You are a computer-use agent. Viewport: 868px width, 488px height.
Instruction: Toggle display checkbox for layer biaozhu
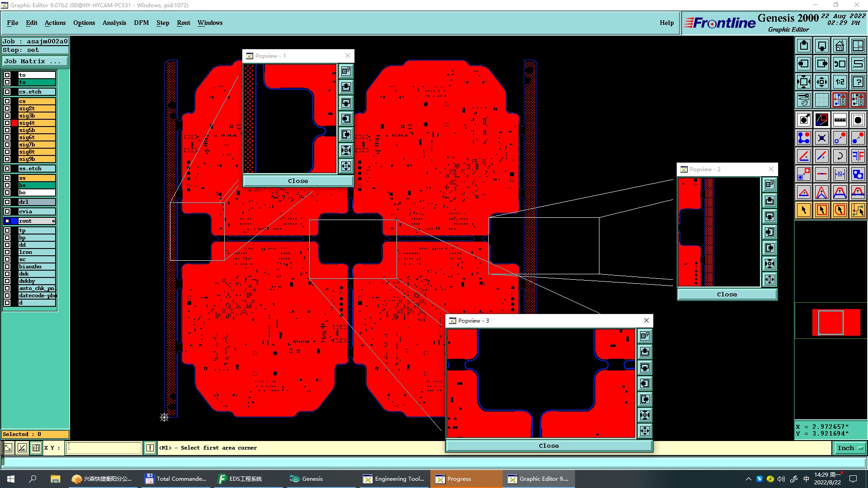point(7,267)
